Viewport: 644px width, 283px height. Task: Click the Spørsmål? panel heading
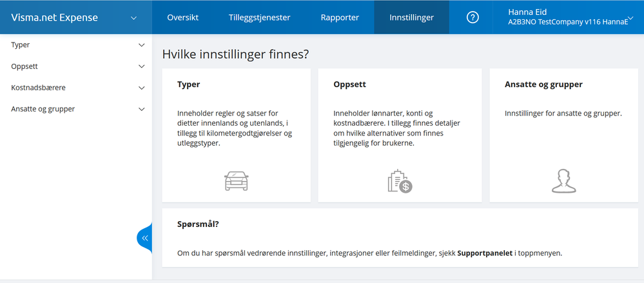(197, 224)
